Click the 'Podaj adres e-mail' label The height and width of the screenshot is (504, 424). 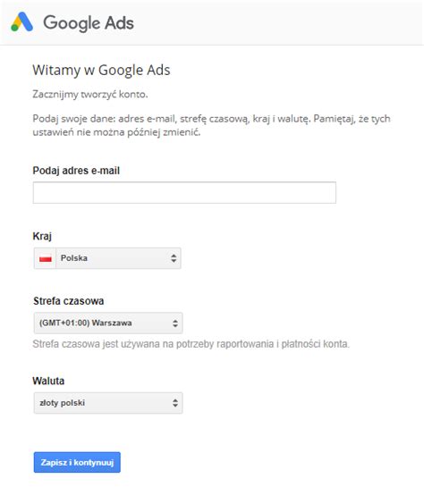(x=76, y=171)
